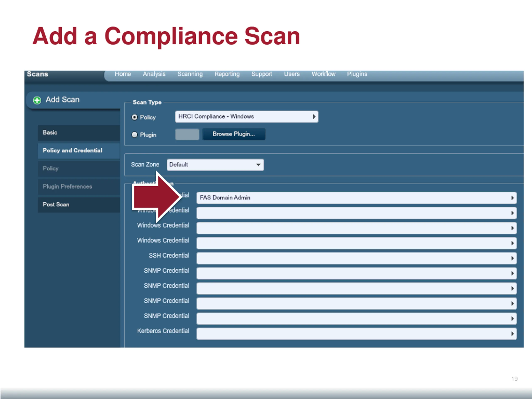Screen dimensions: 532x399
Task: Click the Scan Type group label
Action: point(147,102)
